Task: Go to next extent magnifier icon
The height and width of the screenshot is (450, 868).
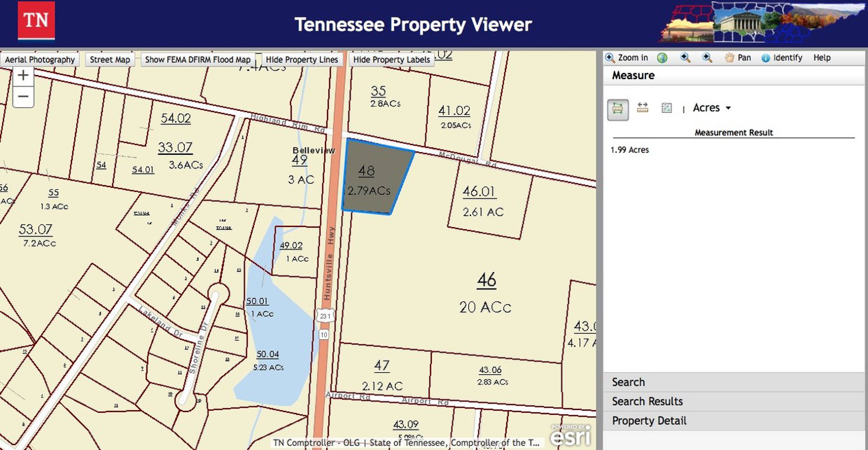Action: tap(707, 58)
